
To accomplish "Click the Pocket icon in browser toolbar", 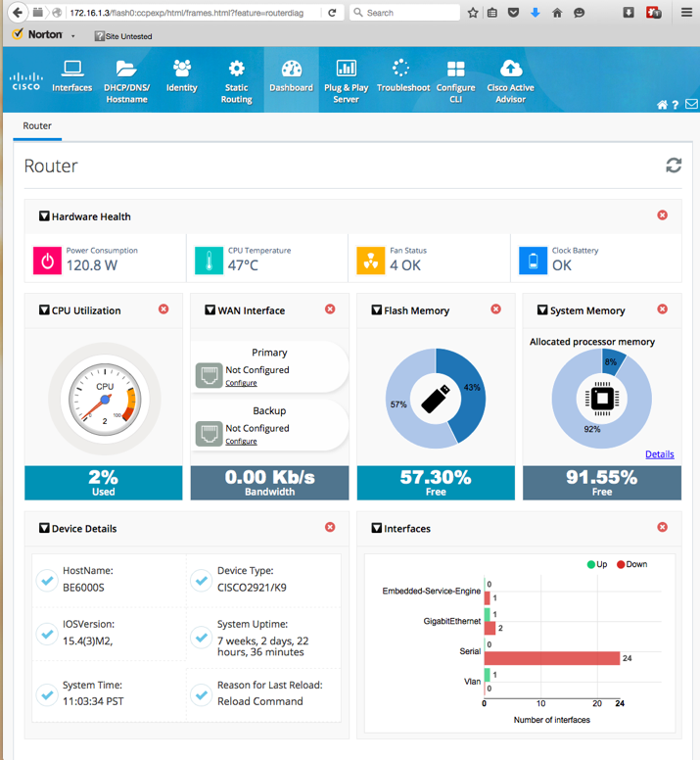I will click(x=513, y=13).
